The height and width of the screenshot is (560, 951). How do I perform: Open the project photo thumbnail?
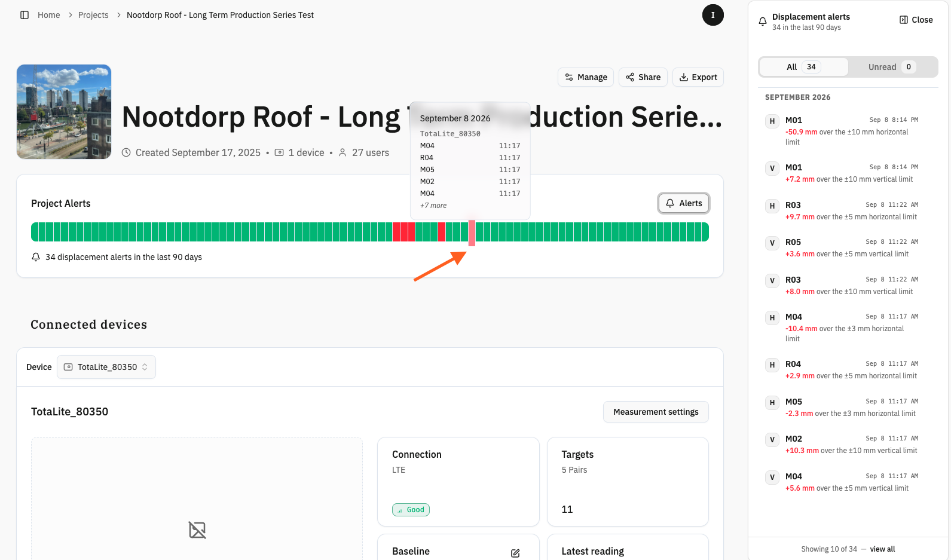click(x=64, y=112)
